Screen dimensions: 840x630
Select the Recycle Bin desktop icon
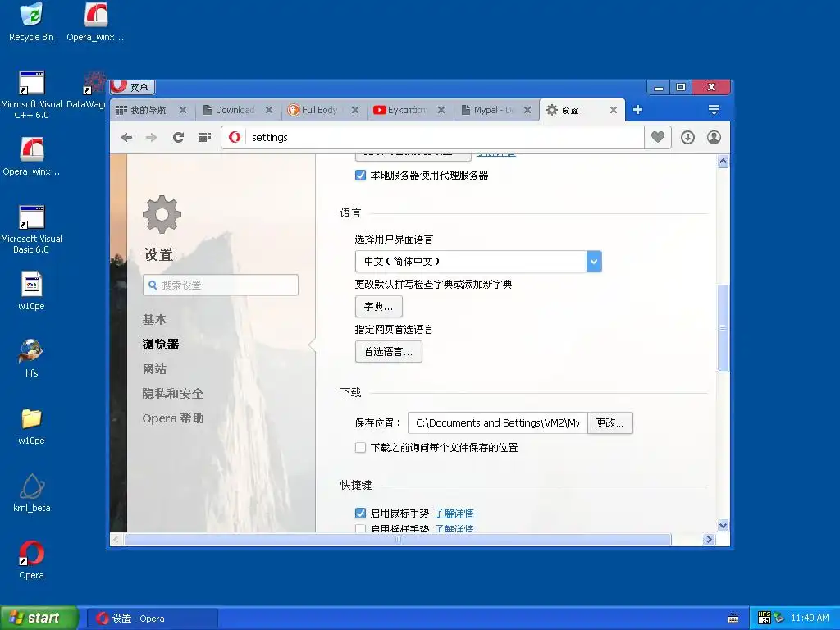tap(31, 22)
